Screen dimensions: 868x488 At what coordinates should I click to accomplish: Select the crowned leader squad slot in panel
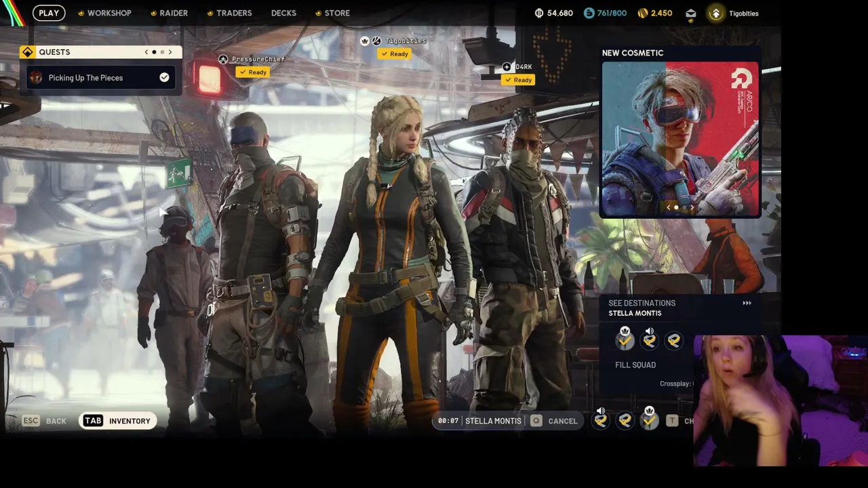(625, 339)
